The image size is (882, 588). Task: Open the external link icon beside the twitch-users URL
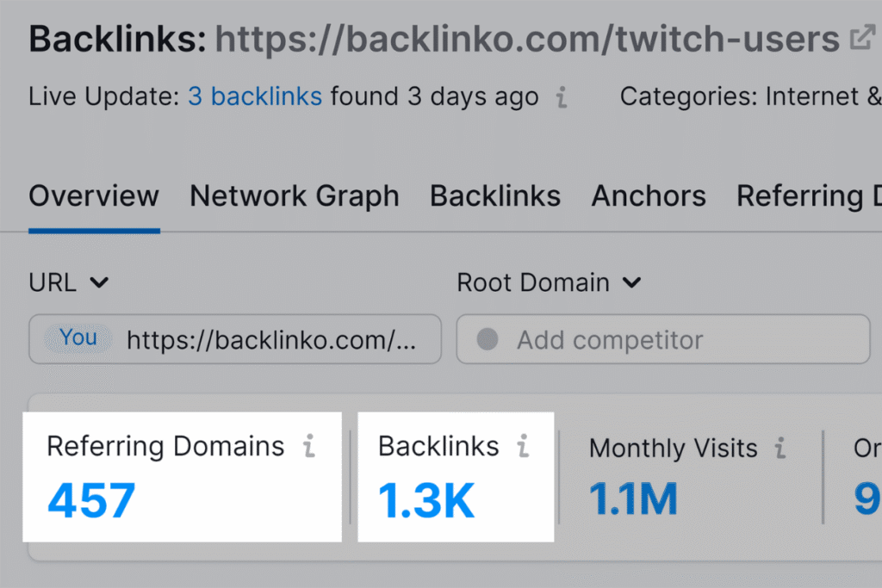862,38
